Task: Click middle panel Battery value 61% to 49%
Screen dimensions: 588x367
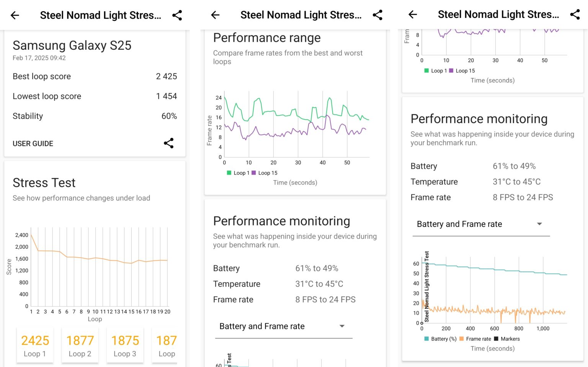Action: [x=317, y=268]
